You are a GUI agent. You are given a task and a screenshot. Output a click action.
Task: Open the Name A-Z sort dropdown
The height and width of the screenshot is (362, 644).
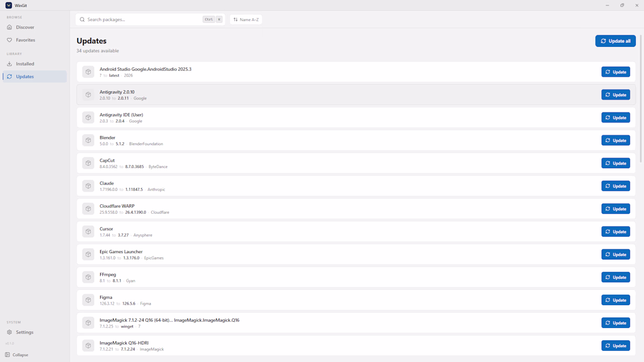point(246,19)
